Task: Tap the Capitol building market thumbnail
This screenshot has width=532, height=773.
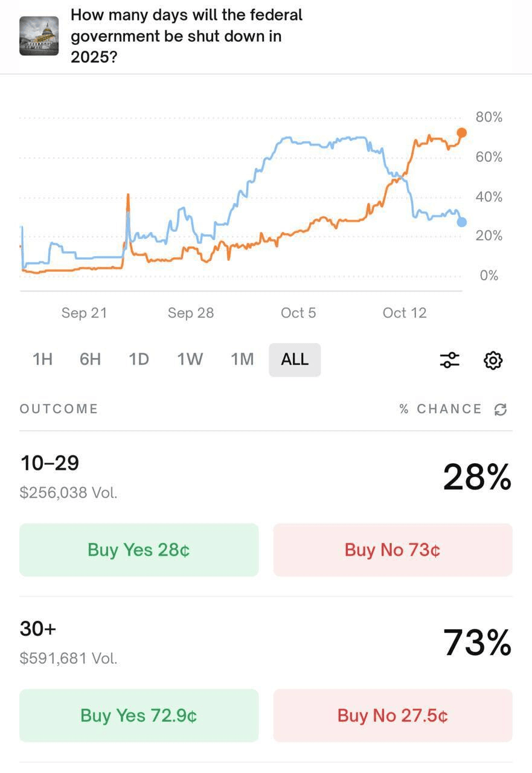Action: pyautogui.click(x=39, y=36)
